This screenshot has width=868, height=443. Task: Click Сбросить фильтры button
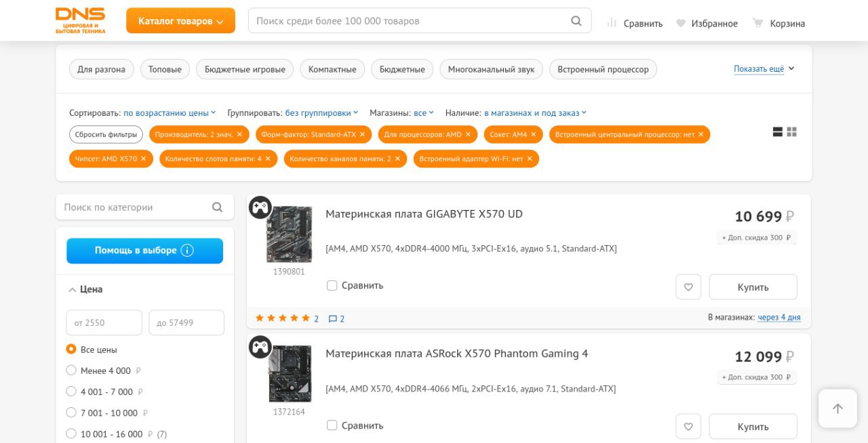click(x=106, y=134)
